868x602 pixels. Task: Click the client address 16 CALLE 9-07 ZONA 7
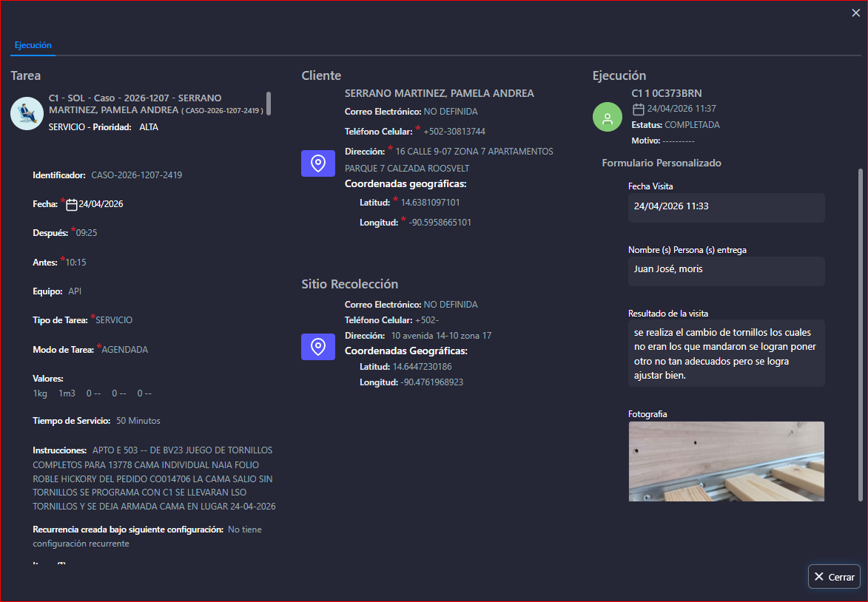[474, 152]
